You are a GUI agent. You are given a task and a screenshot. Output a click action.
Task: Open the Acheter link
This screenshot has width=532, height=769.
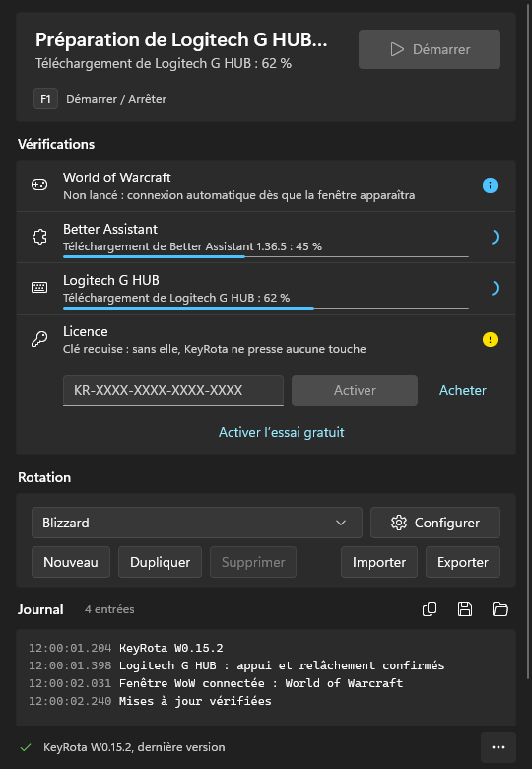pos(463,390)
